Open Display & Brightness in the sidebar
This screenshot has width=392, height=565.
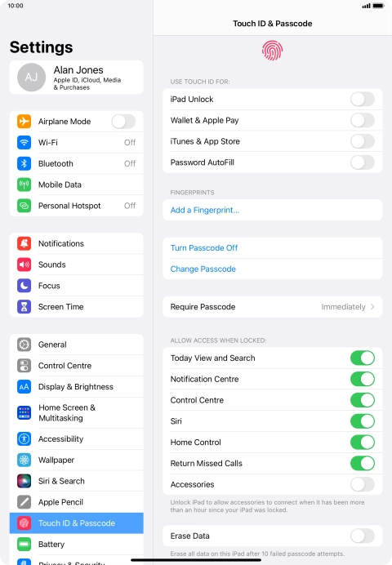[x=77, y=387]
